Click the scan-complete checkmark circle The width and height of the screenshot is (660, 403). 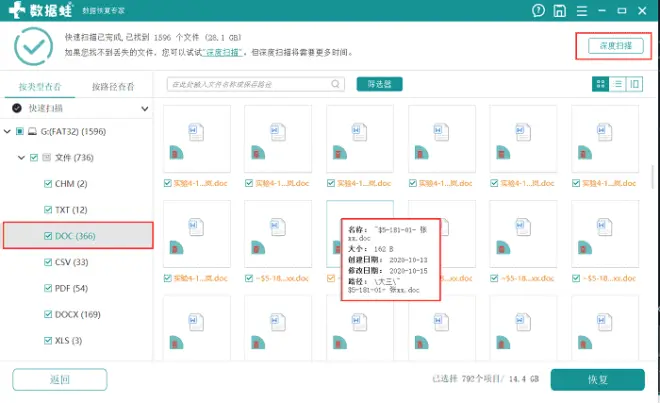pyautogui.click(x=34, y=46)
